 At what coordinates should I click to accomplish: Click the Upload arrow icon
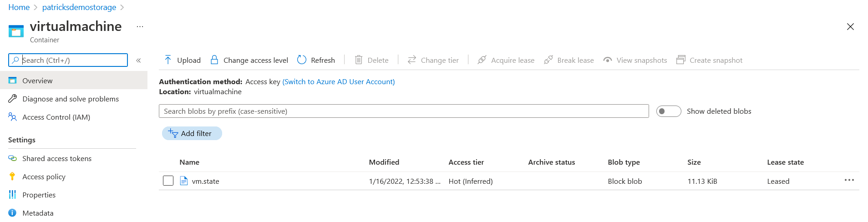pyautogui.click(x=168, y=60)
